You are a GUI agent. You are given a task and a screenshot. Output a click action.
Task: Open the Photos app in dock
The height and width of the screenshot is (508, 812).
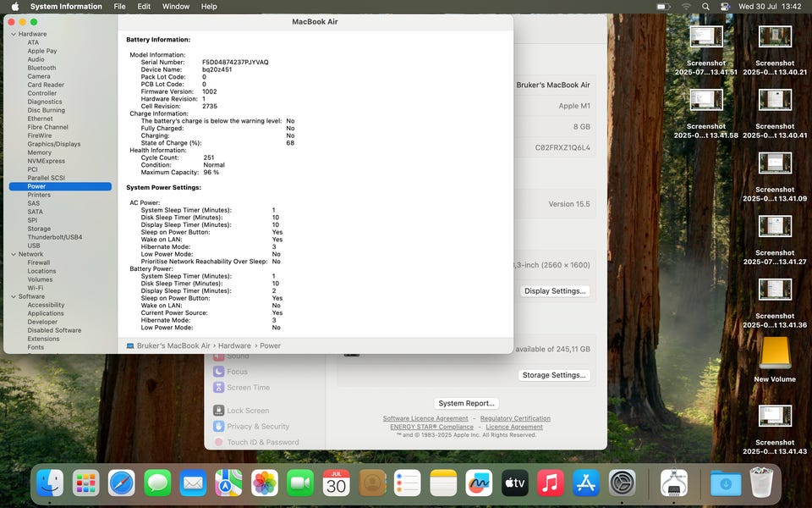pos(265,483)
